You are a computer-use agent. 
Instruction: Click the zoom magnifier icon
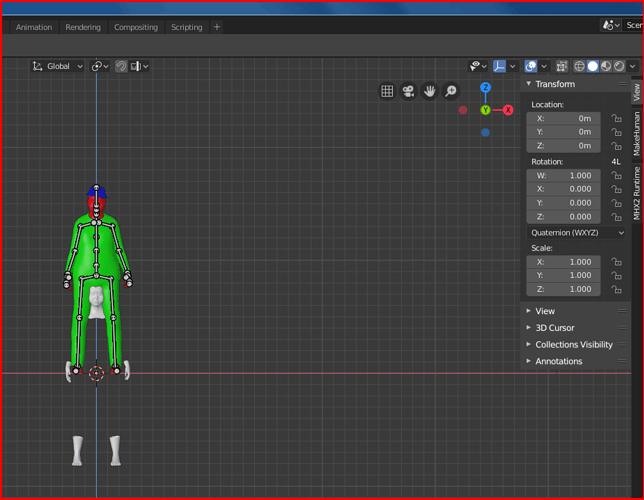coord(451,91)
